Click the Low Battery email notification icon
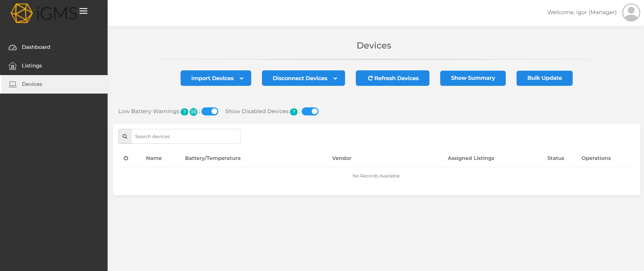644x271 pixels. (x=194, y=112)
